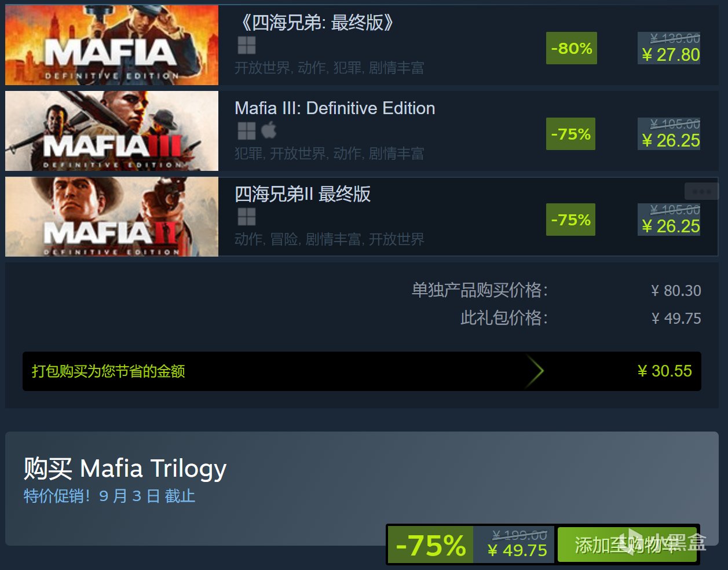Click 购买 Mafia Trilogy heading

[125, 468]
